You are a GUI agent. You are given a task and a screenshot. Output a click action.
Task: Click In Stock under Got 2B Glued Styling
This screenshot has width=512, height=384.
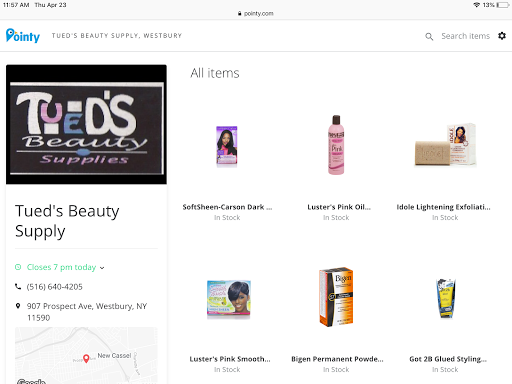tap(445, 369)
